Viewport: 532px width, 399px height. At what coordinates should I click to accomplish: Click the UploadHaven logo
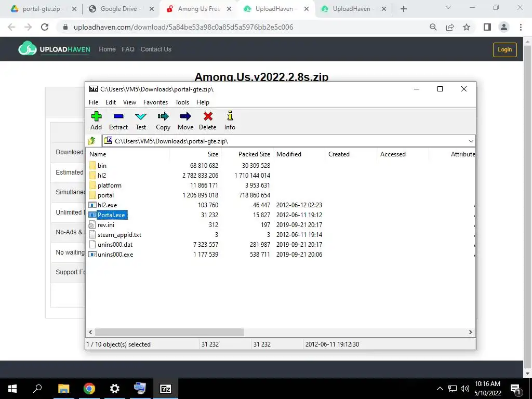54,48
